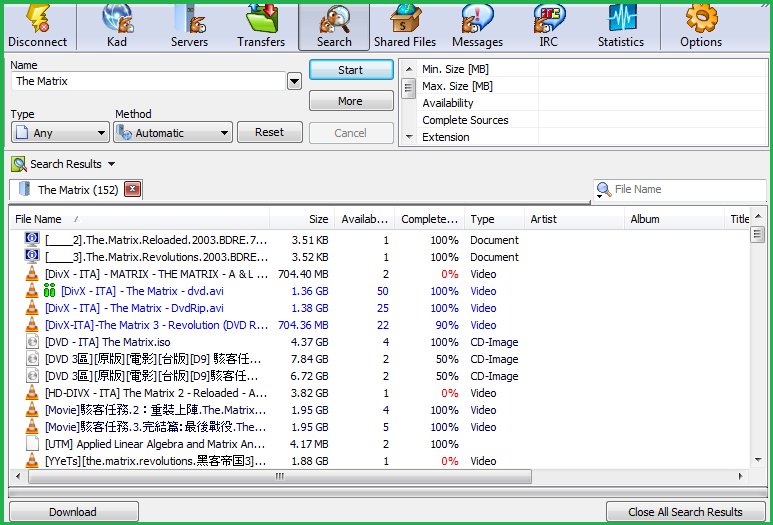
Task: Click the magnifier icon in File Name filter
Action: coord(603,189)
